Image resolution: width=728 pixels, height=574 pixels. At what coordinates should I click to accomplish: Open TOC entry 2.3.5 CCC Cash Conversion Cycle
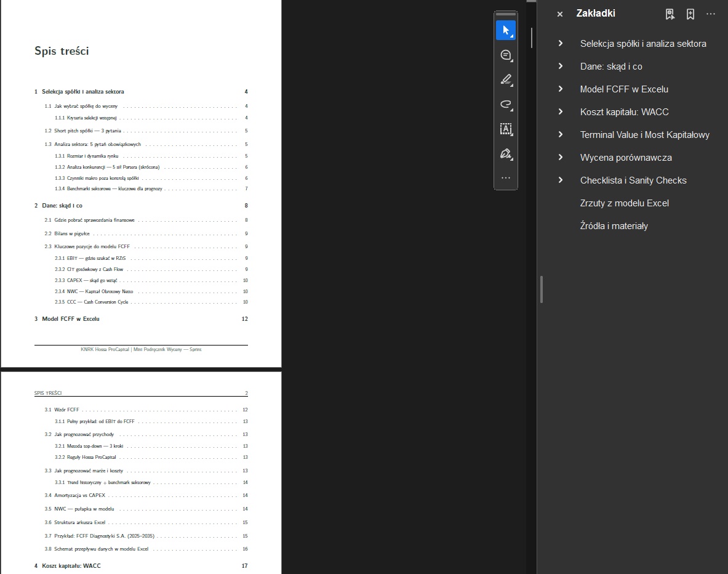tap(151, 302)
